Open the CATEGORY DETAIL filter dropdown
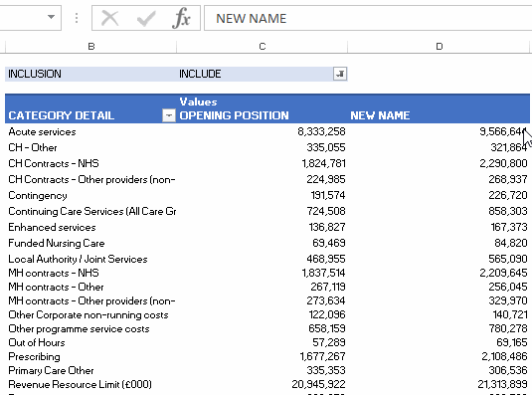 pyautogui.click(x=169, y=115)
